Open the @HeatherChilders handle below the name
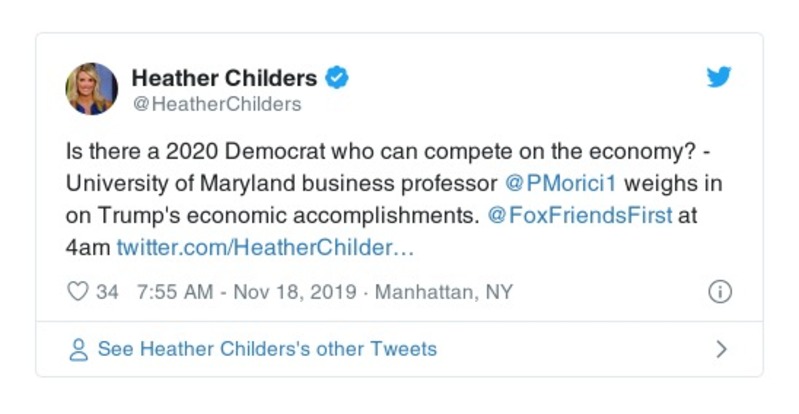Screen dimensions: 799x414 216,104
